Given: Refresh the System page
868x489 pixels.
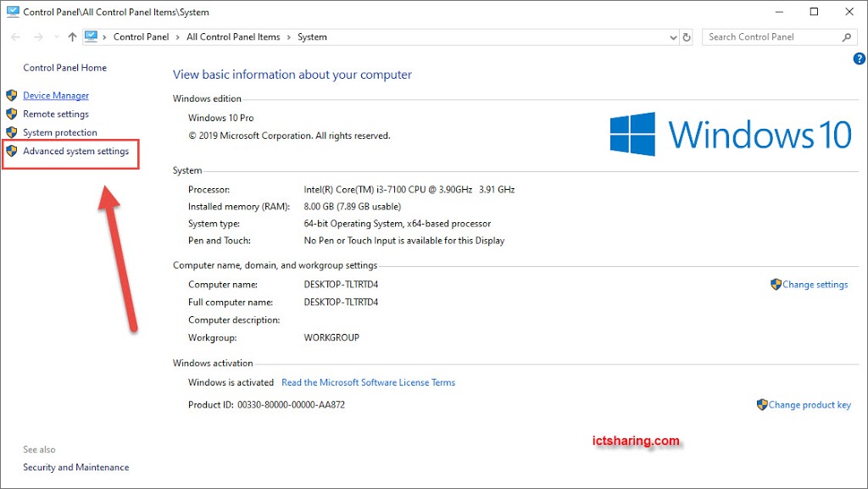Looking at the screenshot, I should (687, 37).
